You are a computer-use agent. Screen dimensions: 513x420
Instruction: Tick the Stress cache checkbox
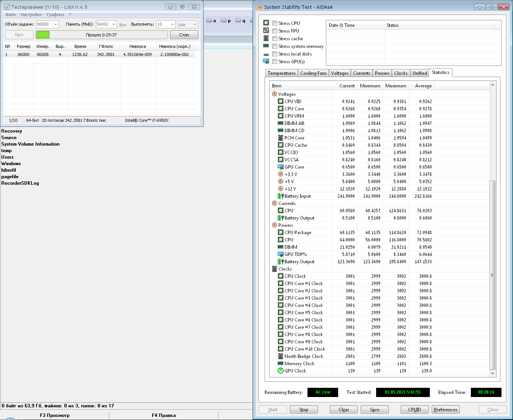click(275, 38)
